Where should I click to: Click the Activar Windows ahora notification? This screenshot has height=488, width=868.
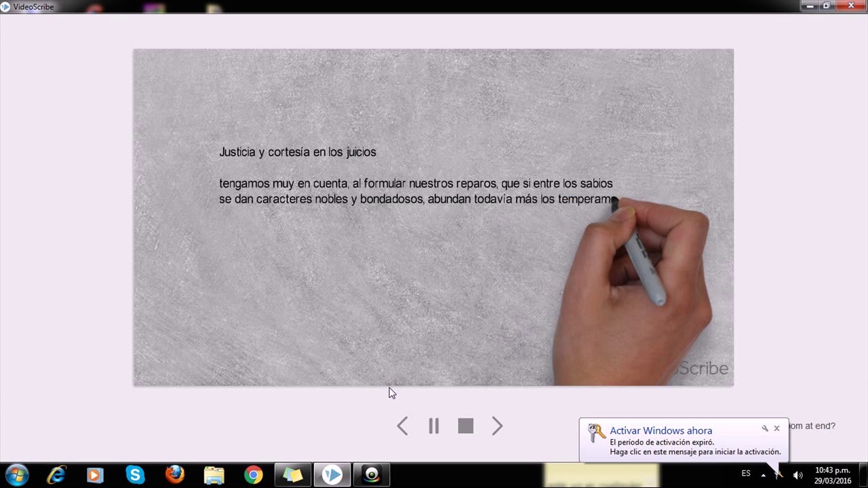point(660,430)
